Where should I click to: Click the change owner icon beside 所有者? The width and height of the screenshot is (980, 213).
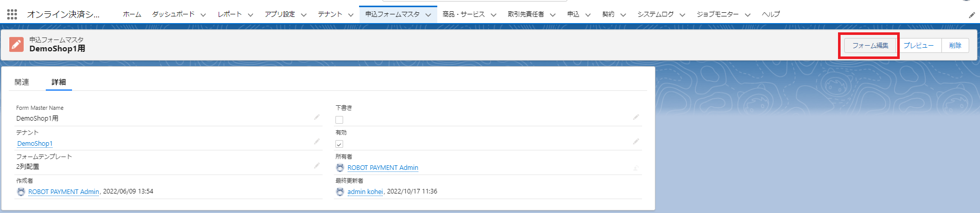[x=636, y=168]
